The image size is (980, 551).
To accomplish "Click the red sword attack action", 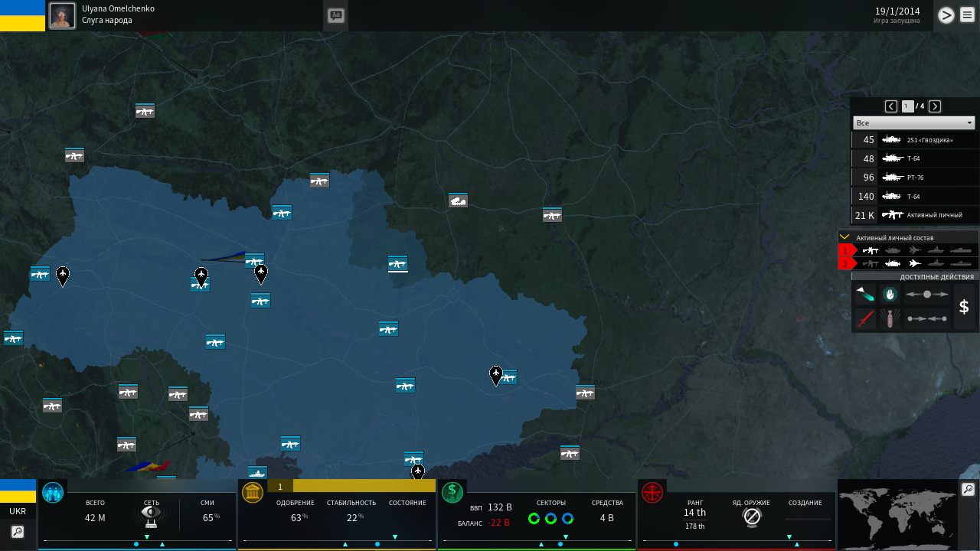I will (865, 318).
